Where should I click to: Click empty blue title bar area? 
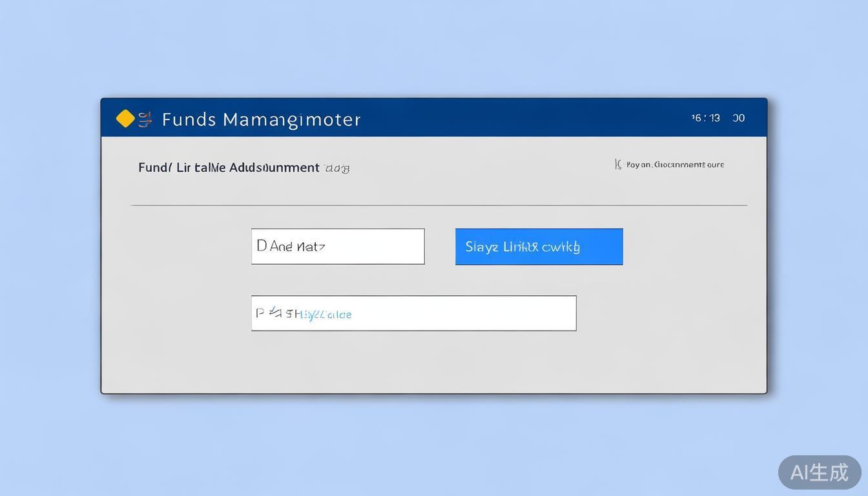[x=517, y=118]
